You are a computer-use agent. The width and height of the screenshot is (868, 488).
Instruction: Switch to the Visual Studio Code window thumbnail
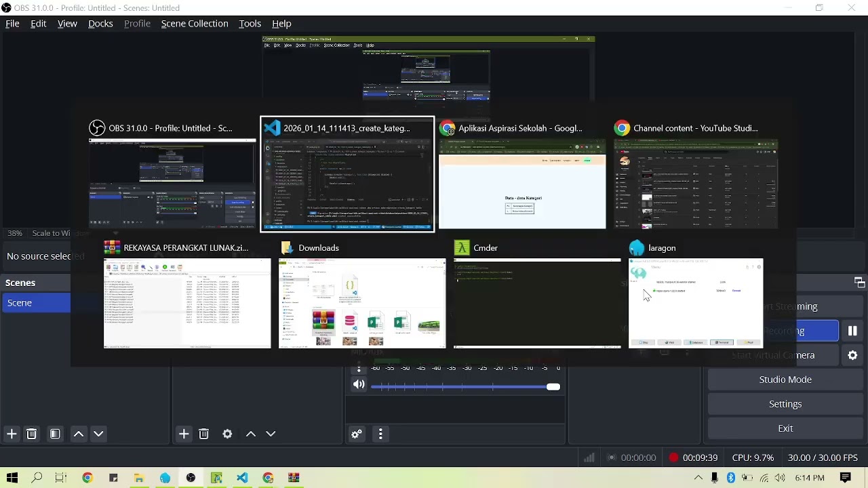tap(347, 175)
